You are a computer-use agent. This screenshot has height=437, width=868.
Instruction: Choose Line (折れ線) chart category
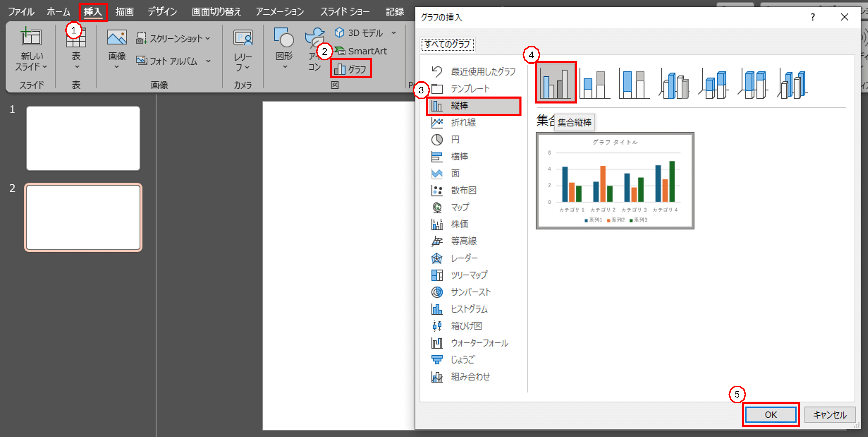(474, 122)
